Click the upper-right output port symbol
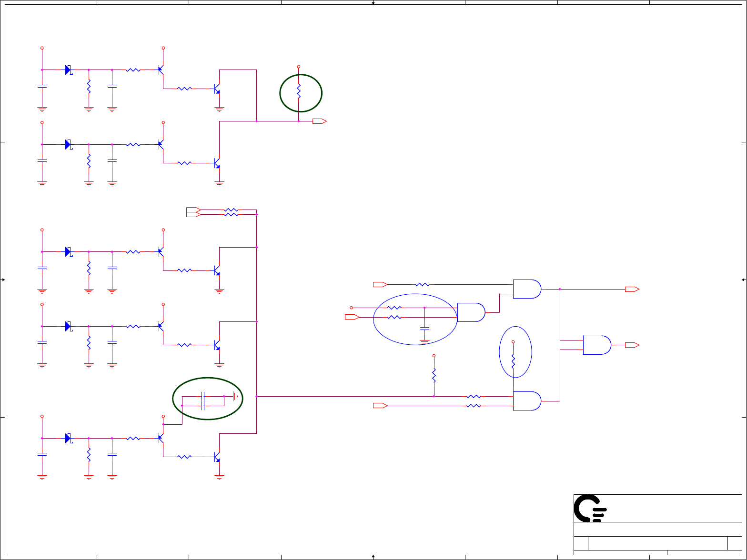Image resolution: width=747 pixels, height=560 pixels. click(632, 289)
